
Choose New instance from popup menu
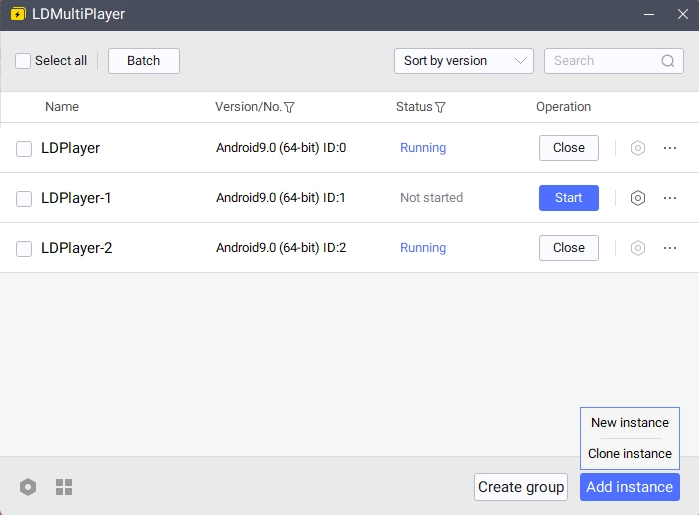pyautogui.click(x=629, y=423)
